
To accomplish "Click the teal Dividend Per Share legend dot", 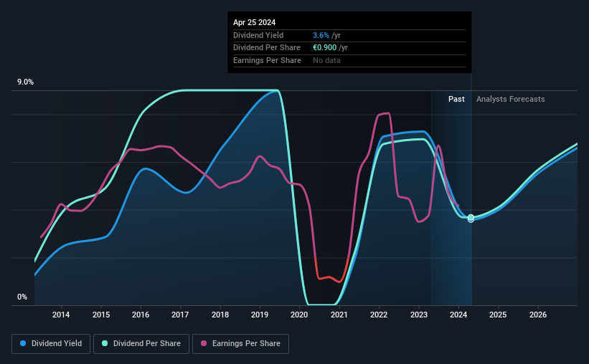I will click(x=105, y=343).
